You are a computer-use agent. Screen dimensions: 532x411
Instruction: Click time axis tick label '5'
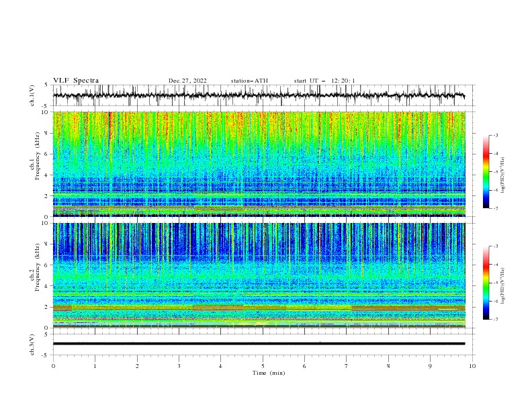pos(263,366)
